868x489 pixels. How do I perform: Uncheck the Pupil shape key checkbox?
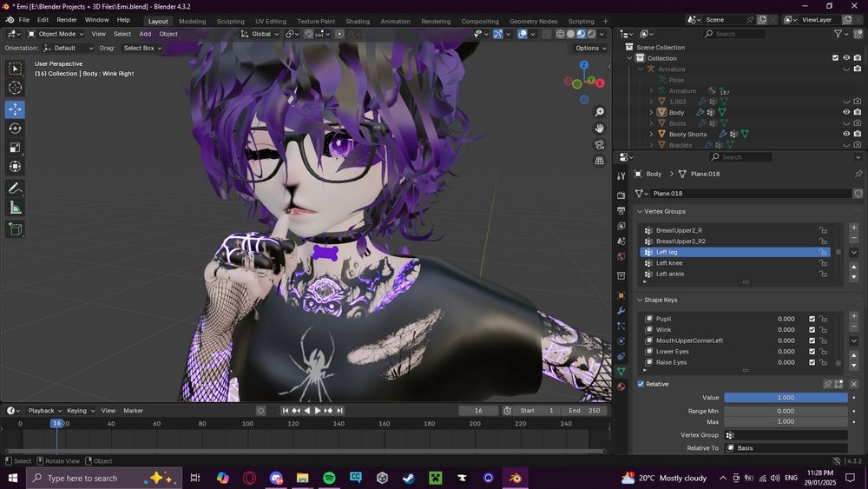coord(812,319)
